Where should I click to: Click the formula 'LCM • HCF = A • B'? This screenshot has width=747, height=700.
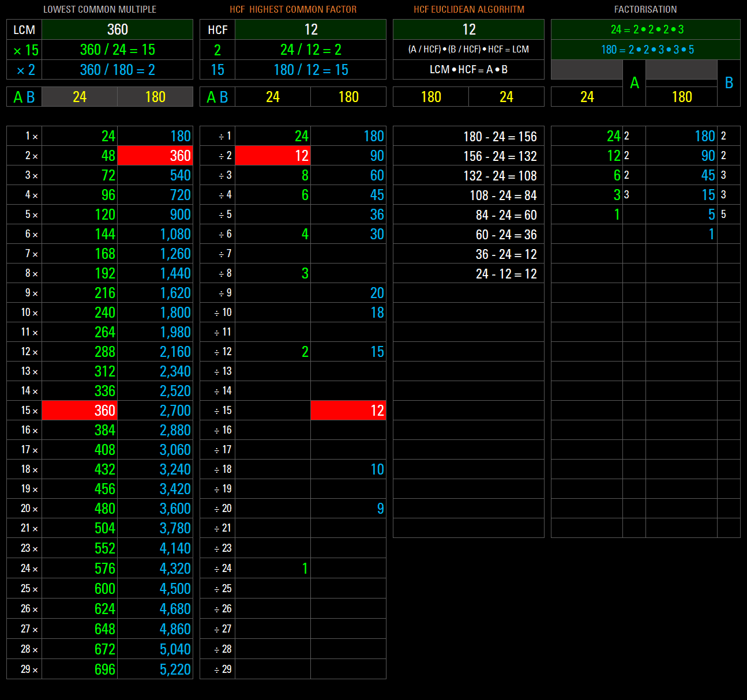pyautogui.click(x=468, y=70)
